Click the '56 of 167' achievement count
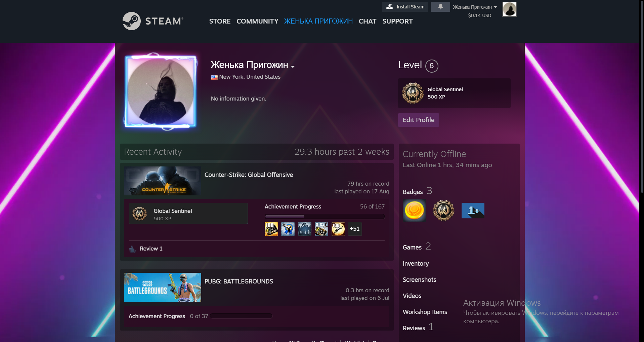 click(x=372, y=207)
